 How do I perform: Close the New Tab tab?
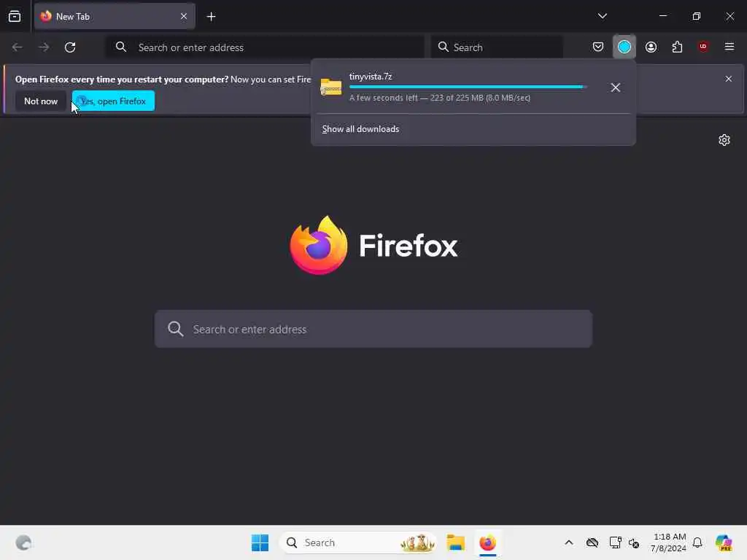click(x=184, y=17)
